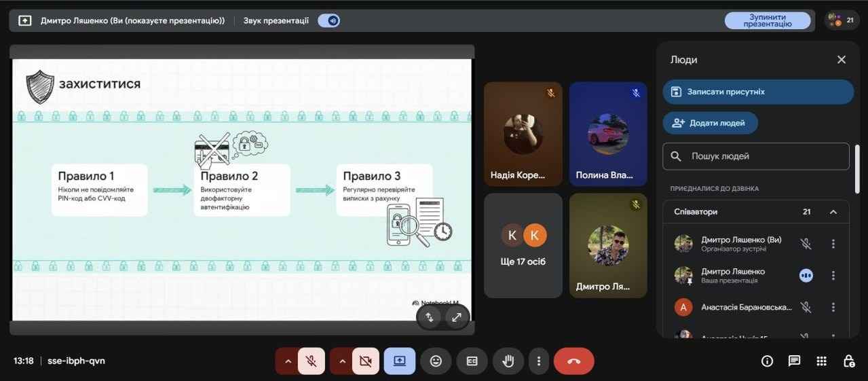Turn on closed captions
868x381 pixels.
472,361
